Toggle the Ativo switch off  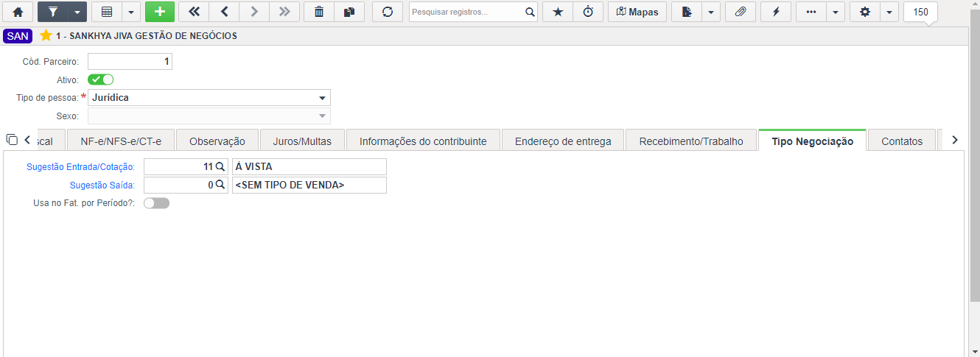[100, 79]
